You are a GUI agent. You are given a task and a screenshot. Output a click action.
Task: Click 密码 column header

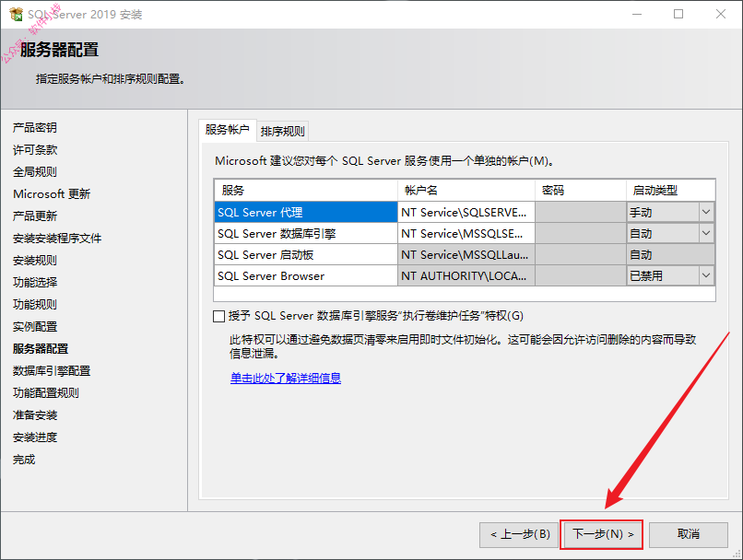[x=581, y=191]
